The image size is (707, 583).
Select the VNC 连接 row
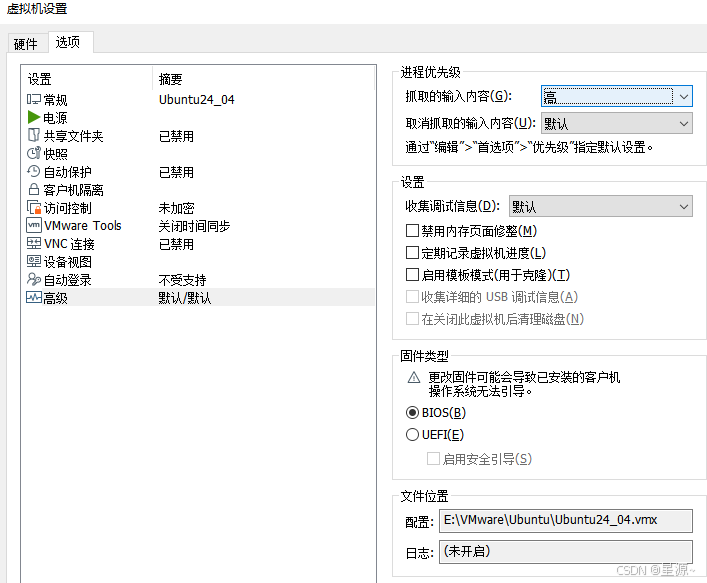tap(198, 243)
